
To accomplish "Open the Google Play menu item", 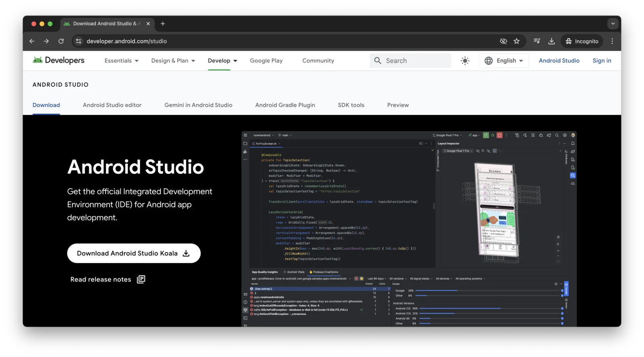I will [266, 60].
